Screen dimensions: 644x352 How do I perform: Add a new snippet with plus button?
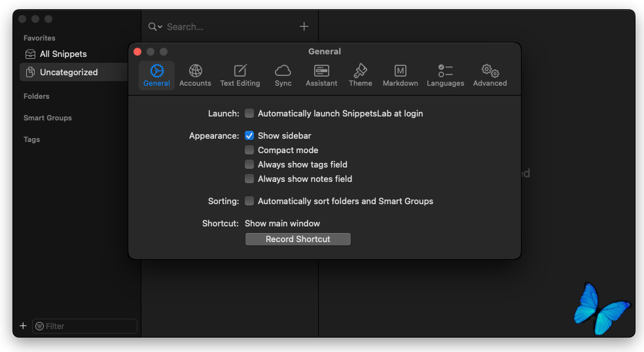304,27
